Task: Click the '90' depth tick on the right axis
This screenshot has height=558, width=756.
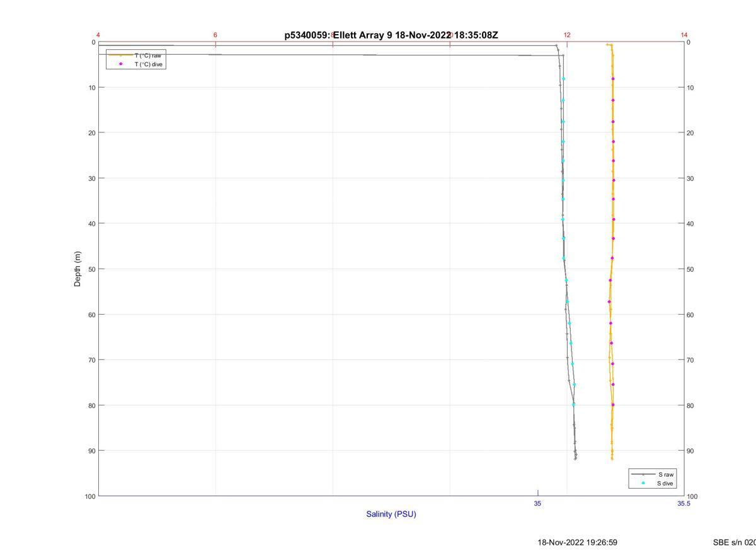Action: 690,451
